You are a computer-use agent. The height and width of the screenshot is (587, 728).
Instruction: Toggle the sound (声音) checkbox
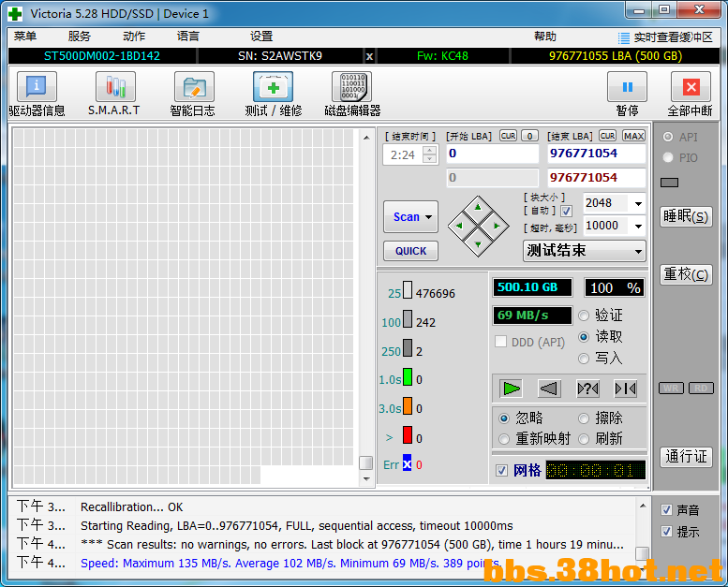coord(666,510)
